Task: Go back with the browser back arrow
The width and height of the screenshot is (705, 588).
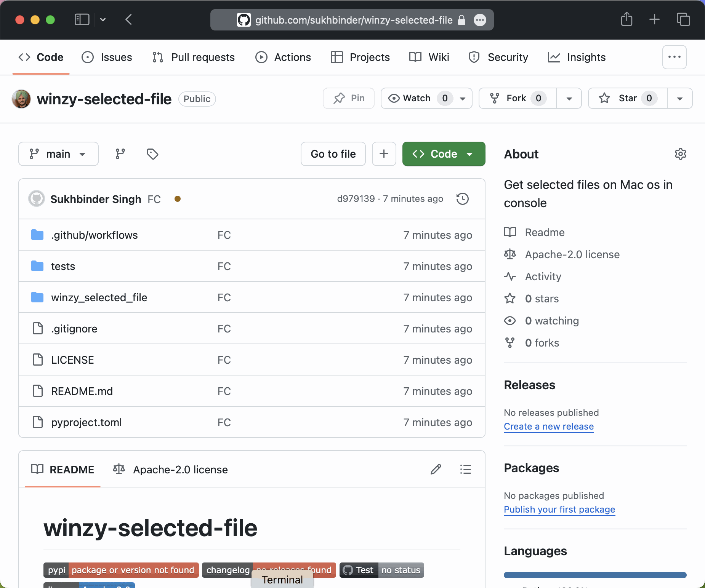Action: pyautogui.click(x=129, y=19)
